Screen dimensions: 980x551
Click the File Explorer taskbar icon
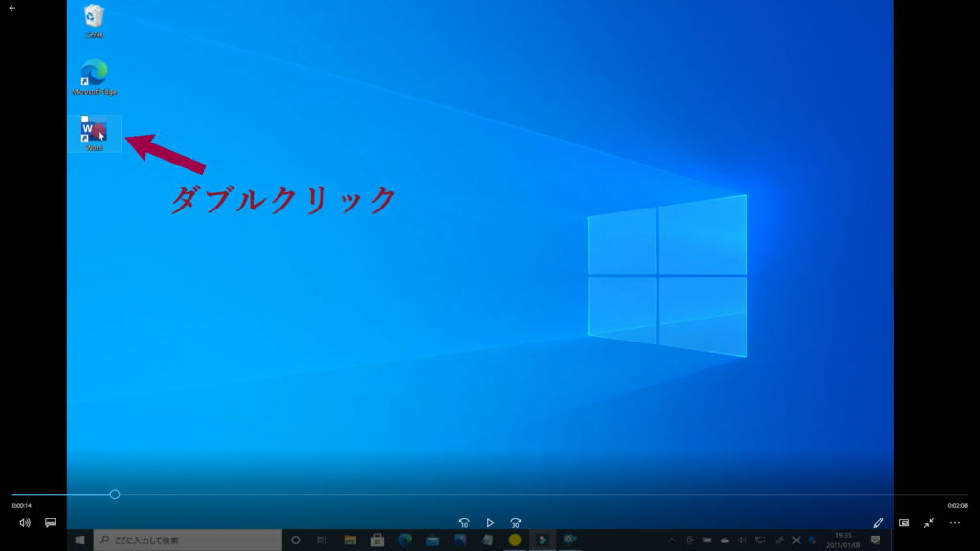[349, 540]
